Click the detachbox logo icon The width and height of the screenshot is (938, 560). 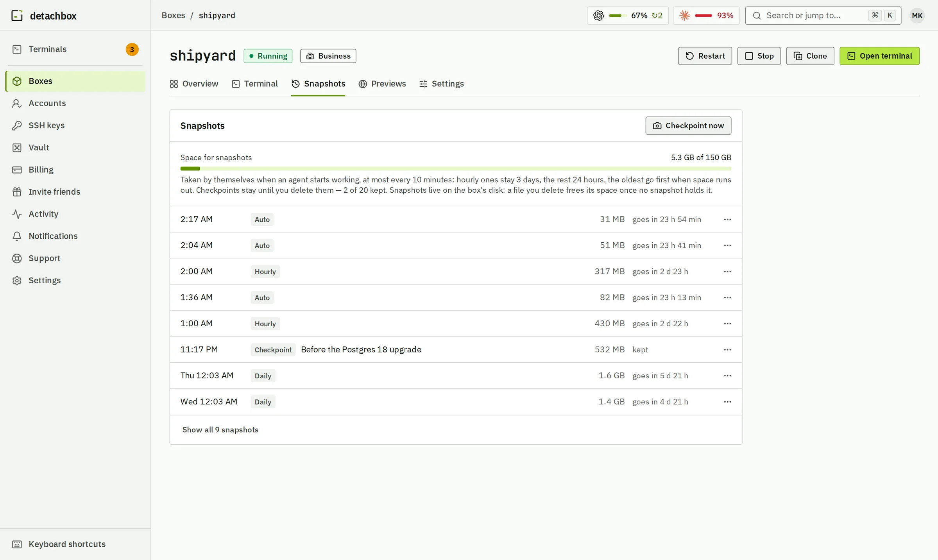(x=17, y=16)
